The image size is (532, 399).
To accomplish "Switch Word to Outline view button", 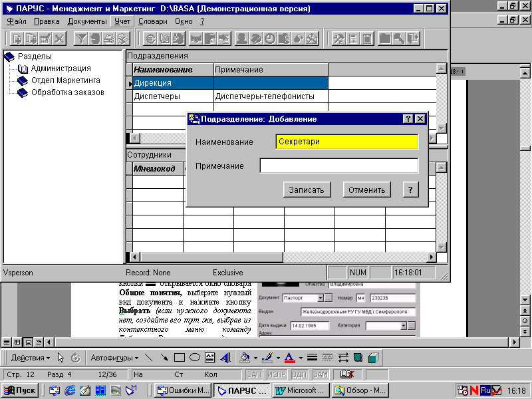I will [39, 342].
